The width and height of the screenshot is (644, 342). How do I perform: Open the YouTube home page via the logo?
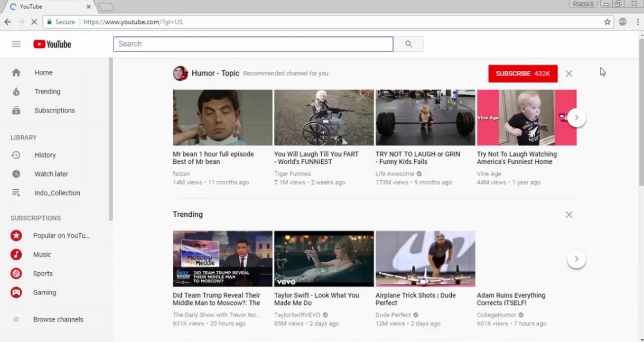(x=51, y=44)
